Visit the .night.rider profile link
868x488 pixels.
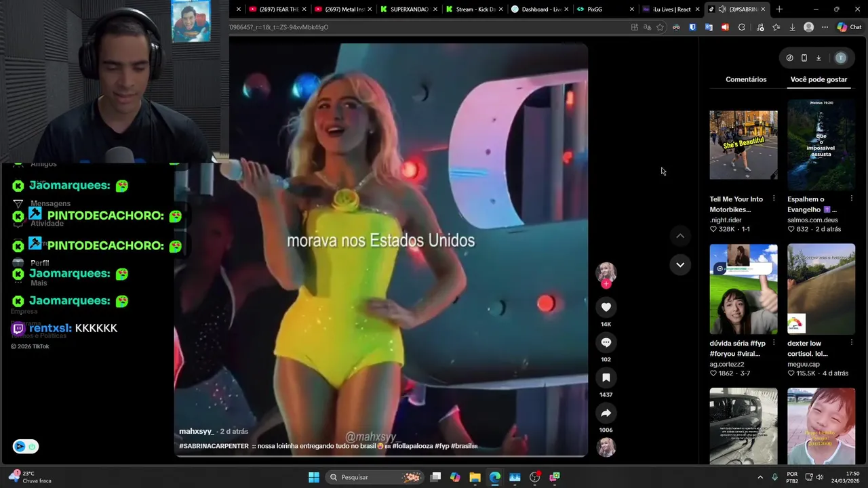tap(725, 220)
